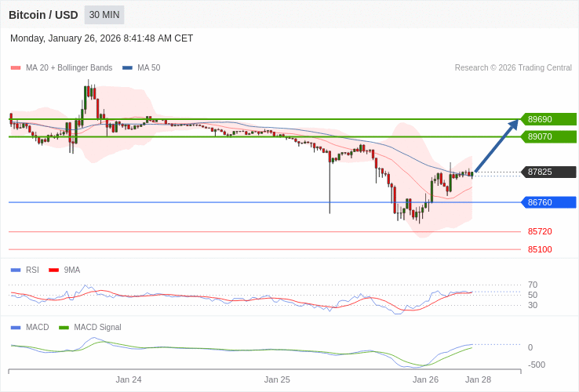Click the Jan 25 date axis label
Image resolution: width=579 pixels, height=392 pixels.
coord(277,379)
